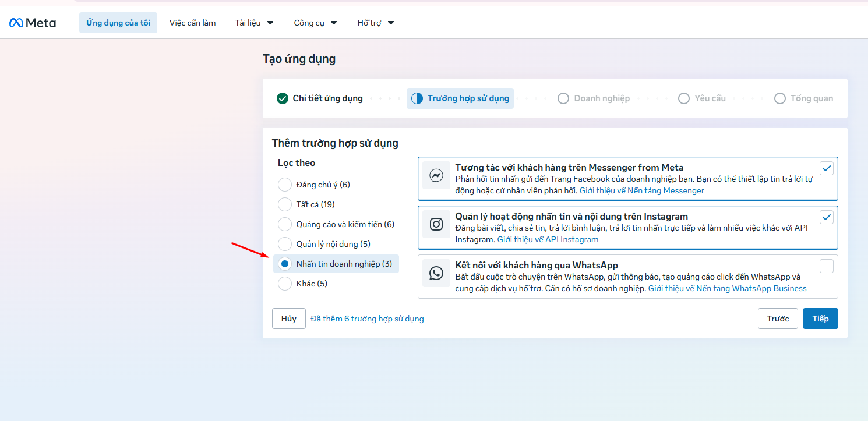Uncheck the Instagram use case checkbox
The image size is (868, 421).
point(827,217)
